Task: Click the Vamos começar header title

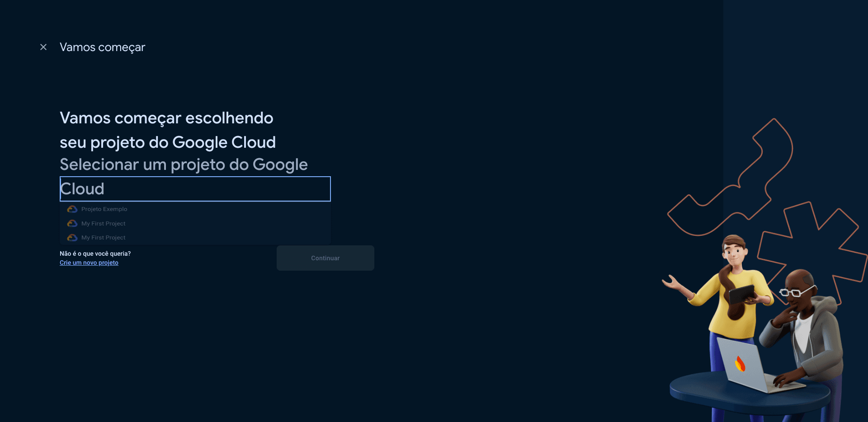Action: coord(102,47)
